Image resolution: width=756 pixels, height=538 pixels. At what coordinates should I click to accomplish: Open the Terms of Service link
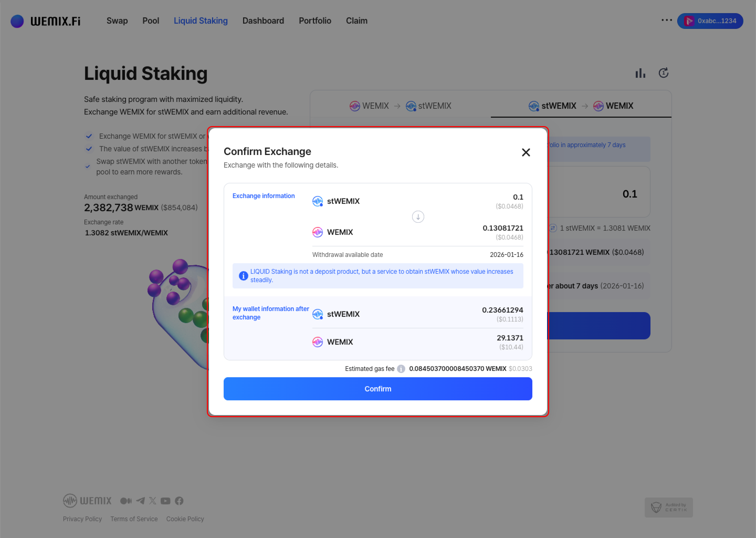pyautogui.click(x=134, y=519)
